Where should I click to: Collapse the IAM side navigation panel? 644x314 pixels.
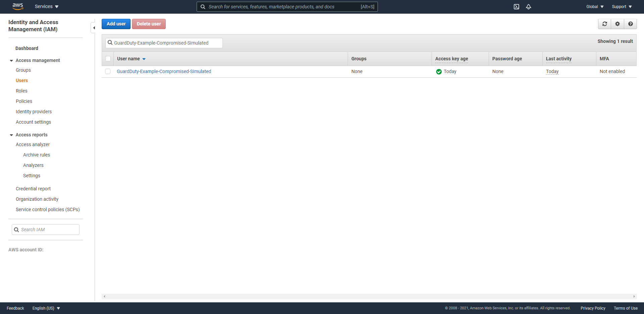(94, 28)
